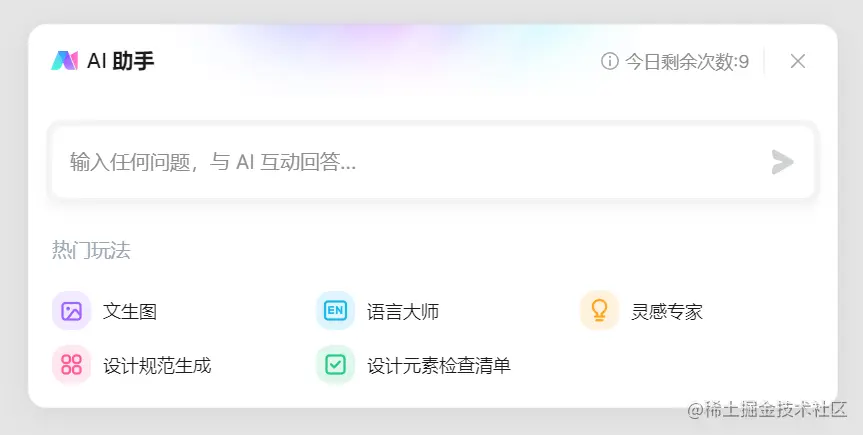Close the AI 助手 panel with X

click(x=798, y=61)
